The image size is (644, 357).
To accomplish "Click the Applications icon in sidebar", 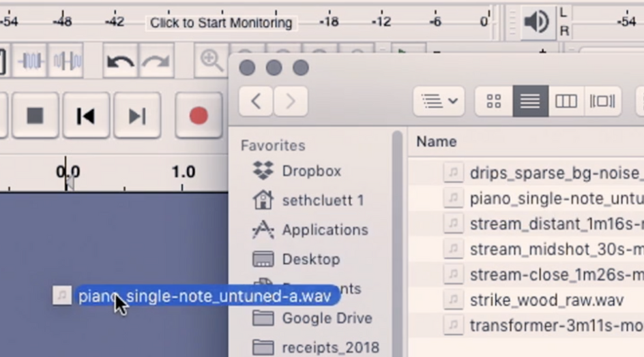I will click(263, 230).
